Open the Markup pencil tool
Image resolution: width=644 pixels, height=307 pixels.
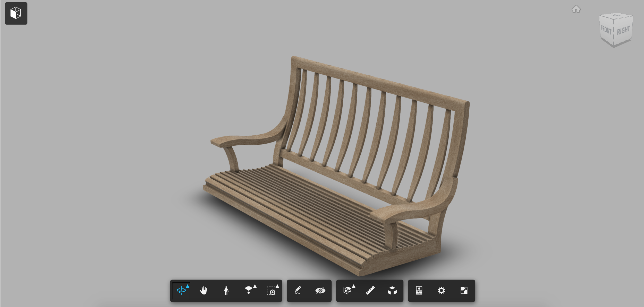(x=298, y=291)
